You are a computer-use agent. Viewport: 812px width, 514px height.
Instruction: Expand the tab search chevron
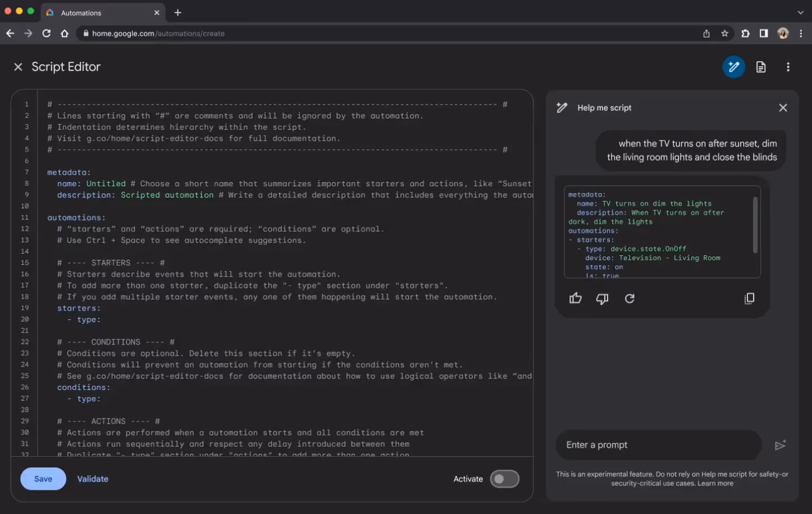coord(800,12)
